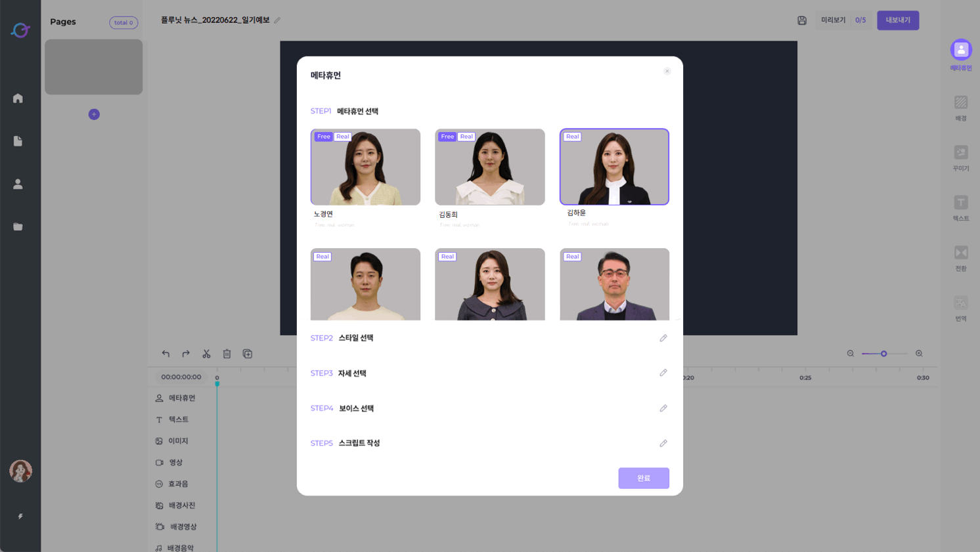Expand STEP4 보이스 선택 section
This screenshot has height=552, width=980.
pyautogui.click(x=663, y=408)
